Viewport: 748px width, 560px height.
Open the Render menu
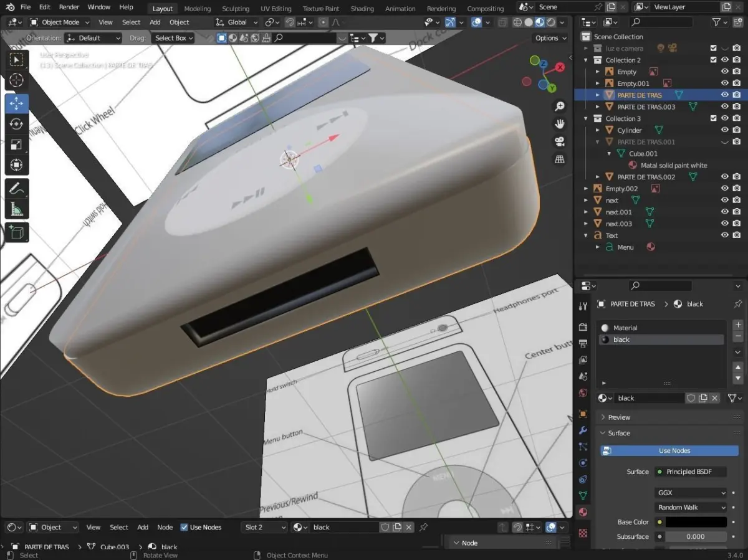pos(69,7)
